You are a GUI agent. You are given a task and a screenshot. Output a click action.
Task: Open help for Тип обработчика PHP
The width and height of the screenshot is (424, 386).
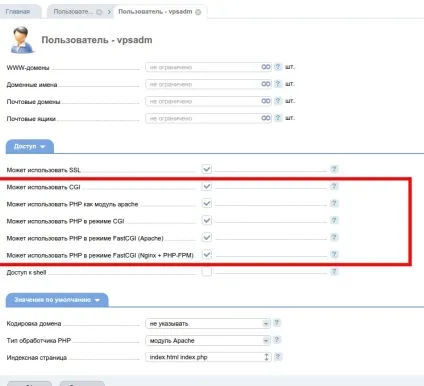[x=277, y=340]
